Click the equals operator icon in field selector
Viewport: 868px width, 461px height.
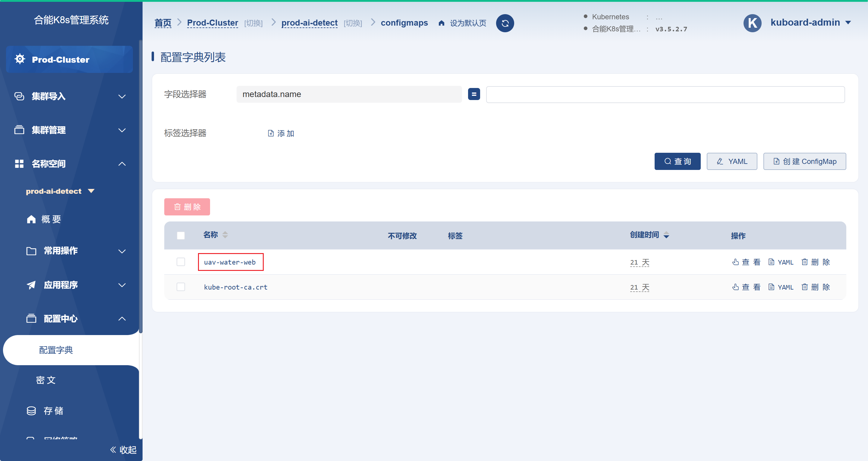(474, 94)
